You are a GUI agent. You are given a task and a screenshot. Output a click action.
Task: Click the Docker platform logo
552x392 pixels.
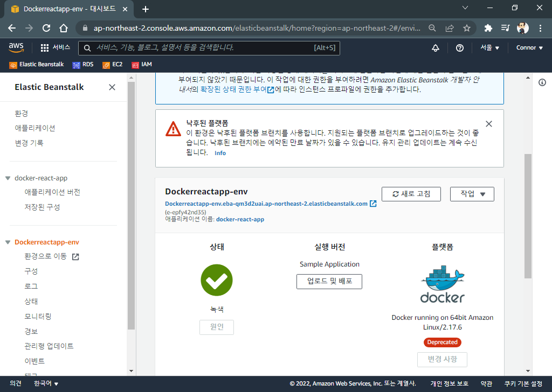pyautogui.click(x=443, y=284)
